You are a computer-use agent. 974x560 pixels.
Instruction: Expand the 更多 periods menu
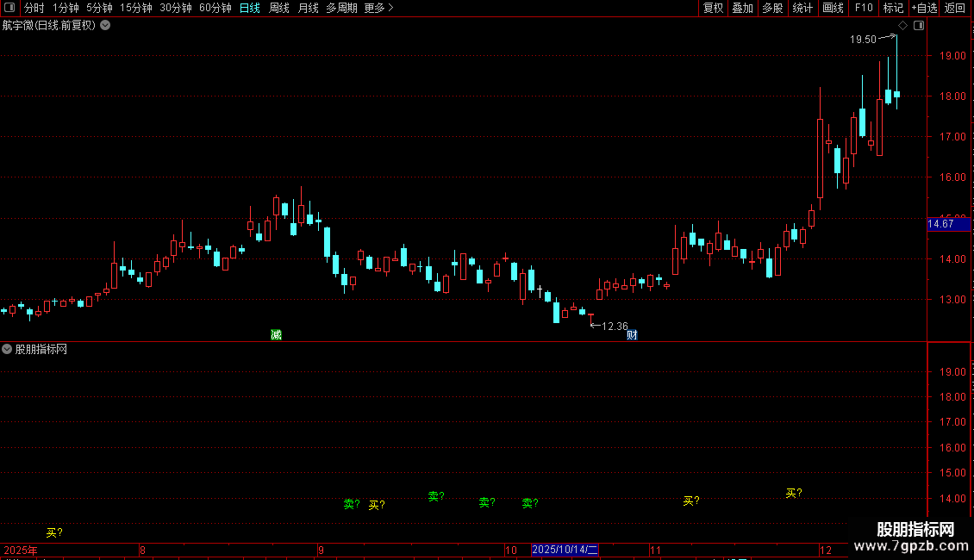(x=378, y=8)
